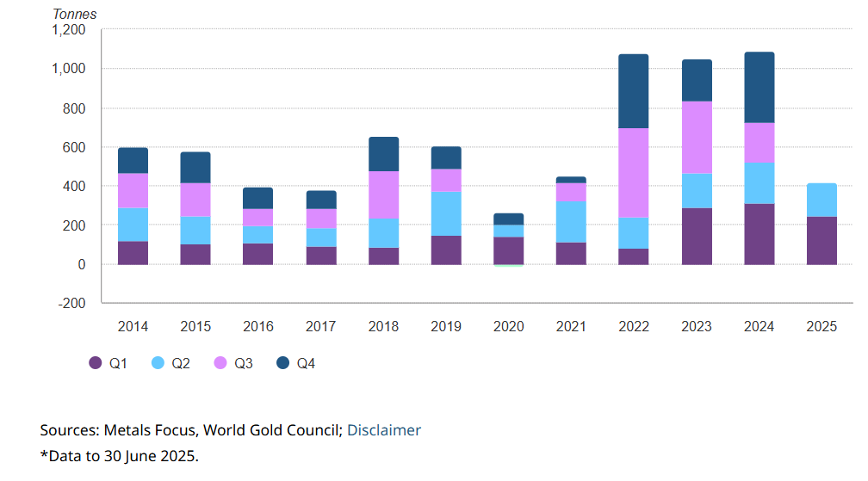868x481 pixels.
Task: Click the pink Q3 legend dot
Action: (220, 363)
